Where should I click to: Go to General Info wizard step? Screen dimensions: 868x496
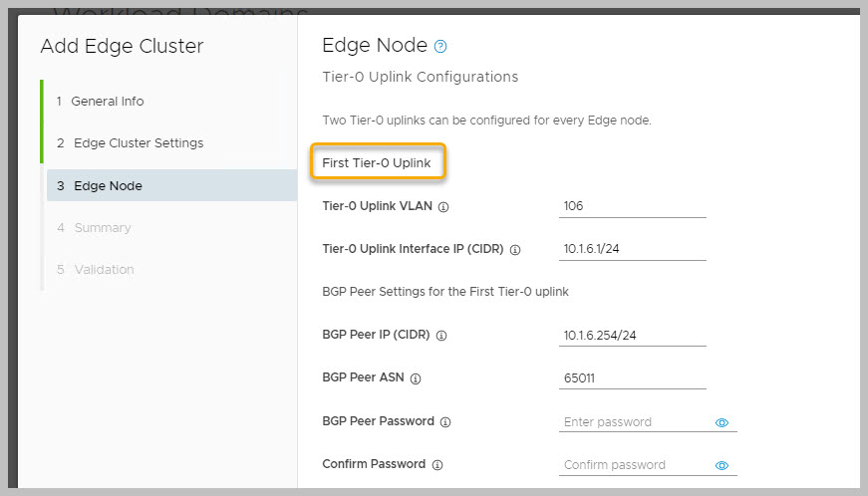[107, 102]
